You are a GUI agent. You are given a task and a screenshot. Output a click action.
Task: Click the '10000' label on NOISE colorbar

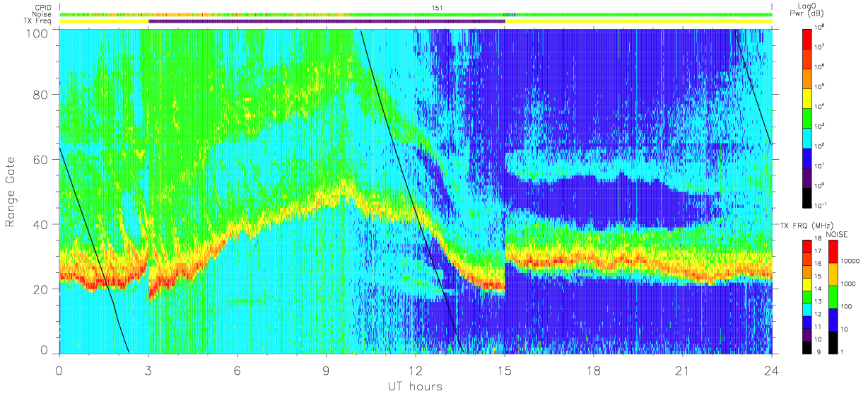[850, 262]
